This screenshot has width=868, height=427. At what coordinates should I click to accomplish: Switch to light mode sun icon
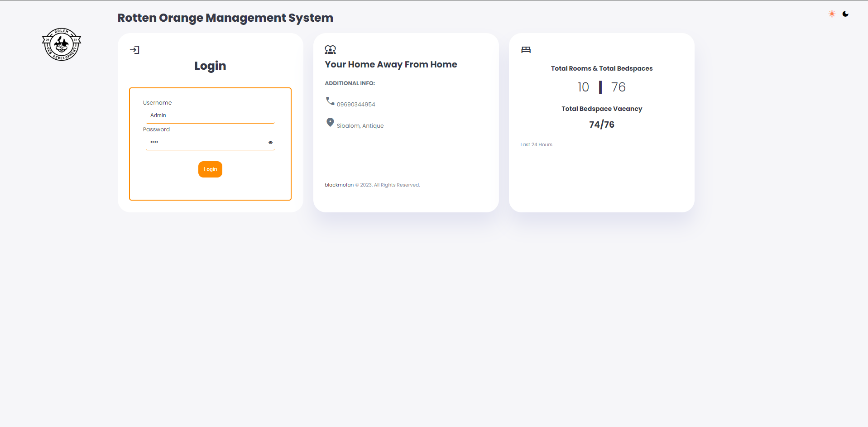pos(832,14)
